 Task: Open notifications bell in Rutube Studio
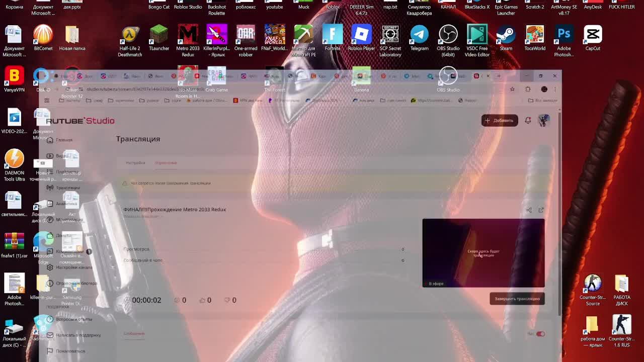pos(528,120)
